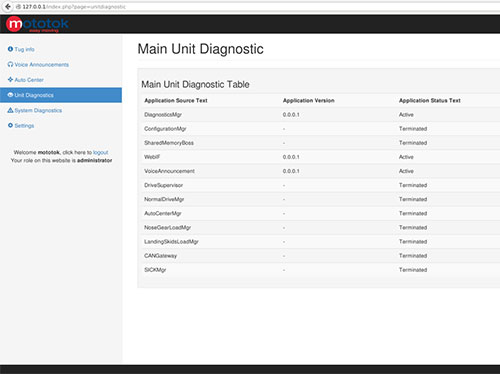Click DiagnosticsMgr version 0.0.0.1
500x374 pixels.
[291, 115]
